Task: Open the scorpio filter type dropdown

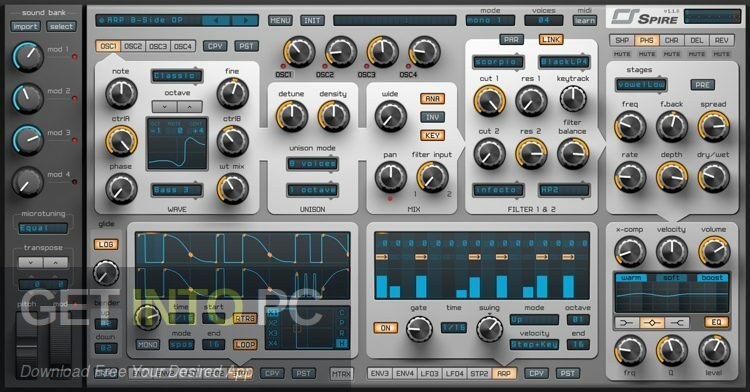Action: pos(498,62)
